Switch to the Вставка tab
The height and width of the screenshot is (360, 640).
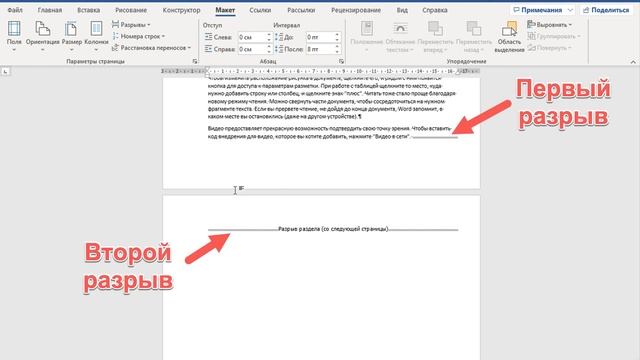[x=89, y=10]
